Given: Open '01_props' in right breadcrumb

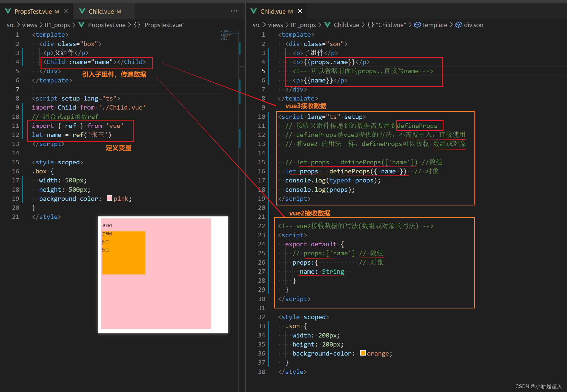Looking at the screenshot, I should click(x=303, y=25).
